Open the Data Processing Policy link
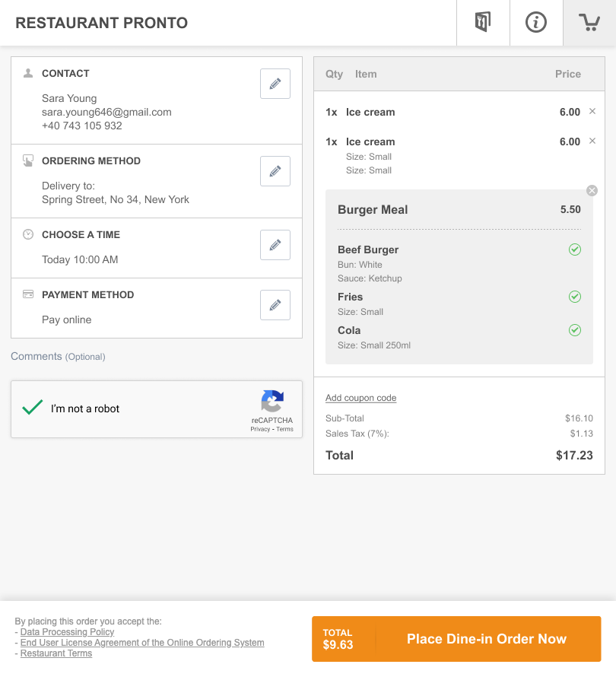The width and height of the screenshot is (616, 677). 68,632
